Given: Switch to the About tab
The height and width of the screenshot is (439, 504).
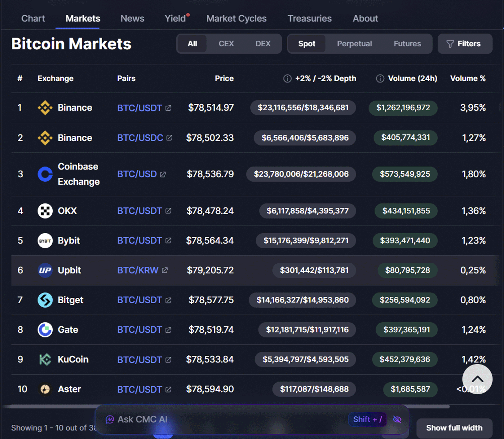Looking at the screenshot, I should click(365, 19).
